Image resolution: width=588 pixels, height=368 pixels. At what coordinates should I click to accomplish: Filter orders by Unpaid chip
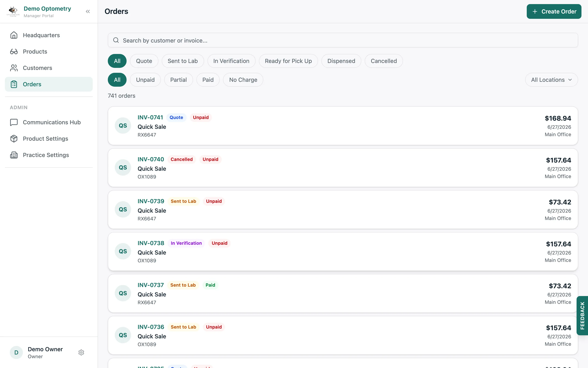tap(145, 80)
